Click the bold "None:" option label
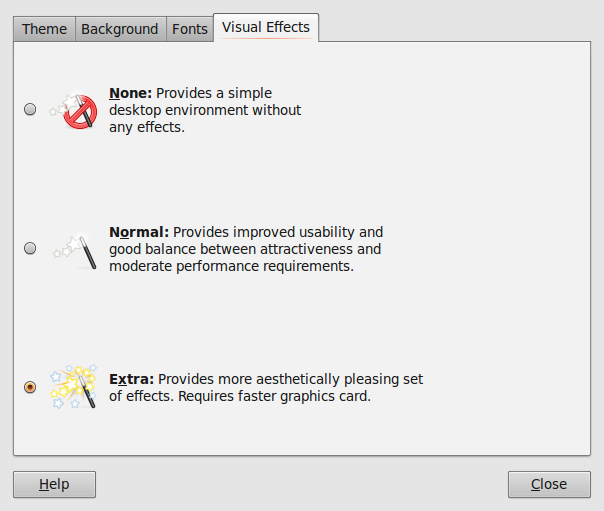 [x=130, y=93]
